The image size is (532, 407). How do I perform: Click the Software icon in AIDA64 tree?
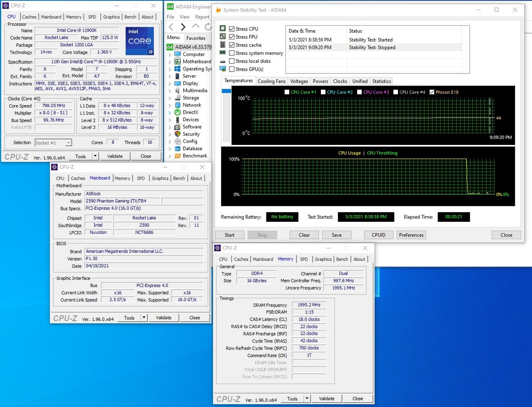pos(177,127)
